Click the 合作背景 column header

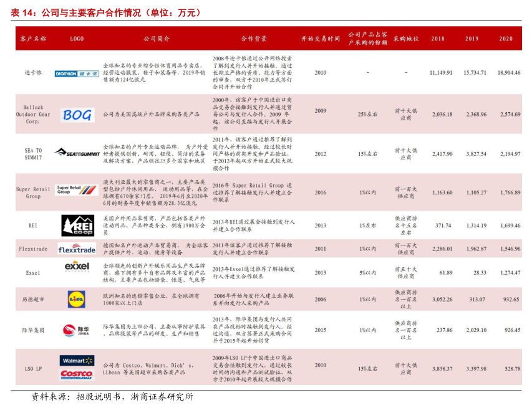pyautogui.click(x=253, y=39)
